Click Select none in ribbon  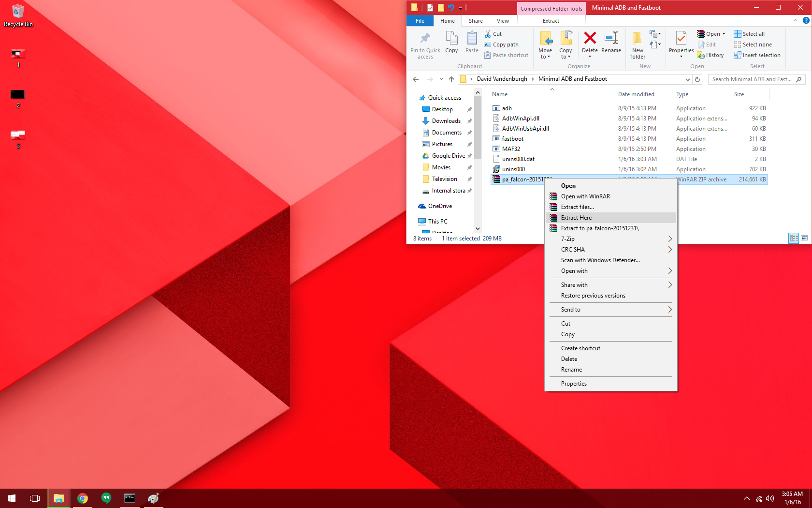(x=753, y=45)
